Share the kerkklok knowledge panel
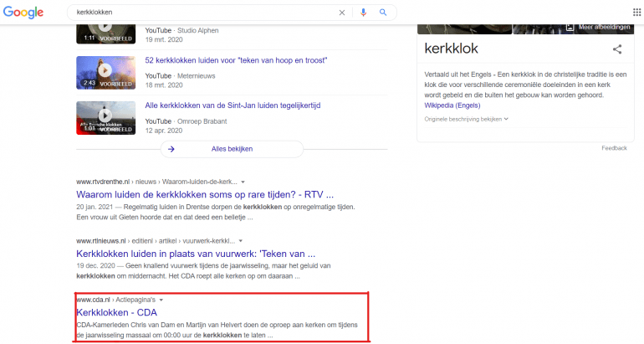This screenshot has height=344, width=644. coord(617,49)
